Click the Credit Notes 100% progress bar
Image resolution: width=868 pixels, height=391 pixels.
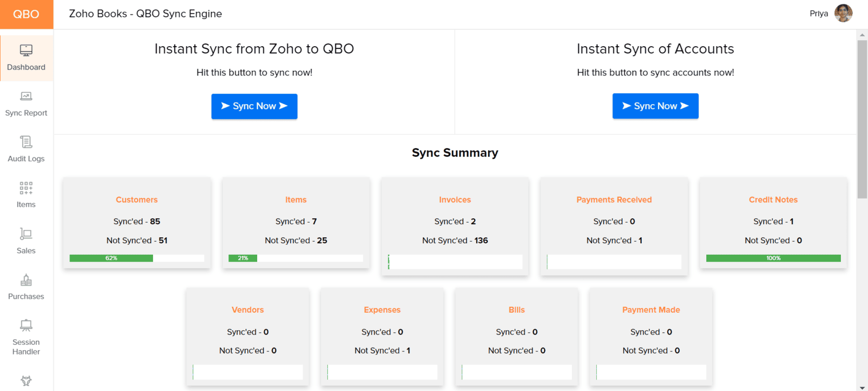[774, 258]
